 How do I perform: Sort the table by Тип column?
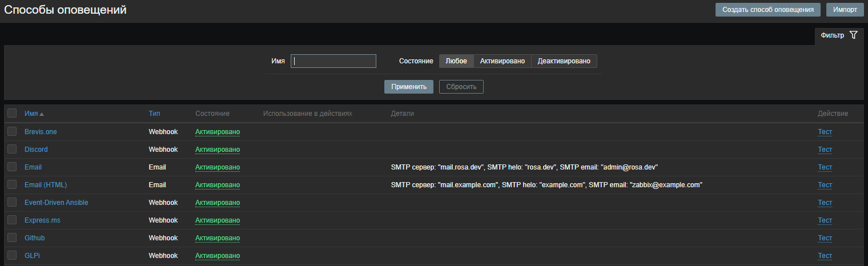(154, 114)
